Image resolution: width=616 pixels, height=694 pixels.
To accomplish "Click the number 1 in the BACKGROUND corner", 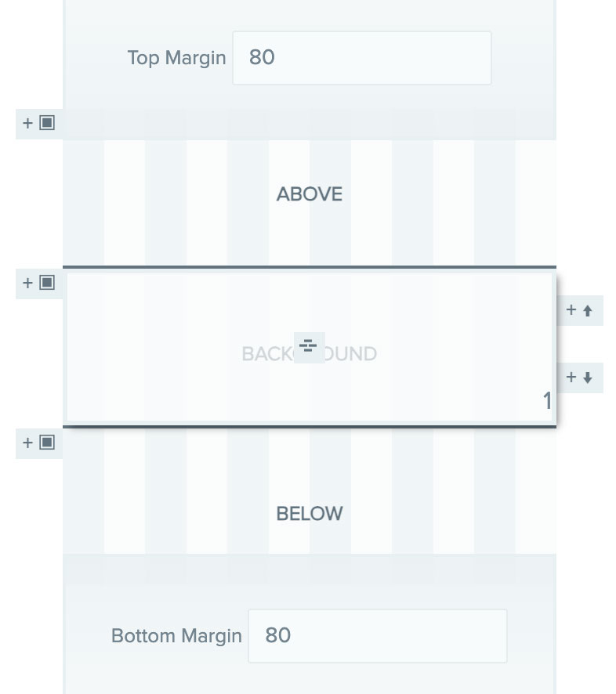I will tap(547, 401).
